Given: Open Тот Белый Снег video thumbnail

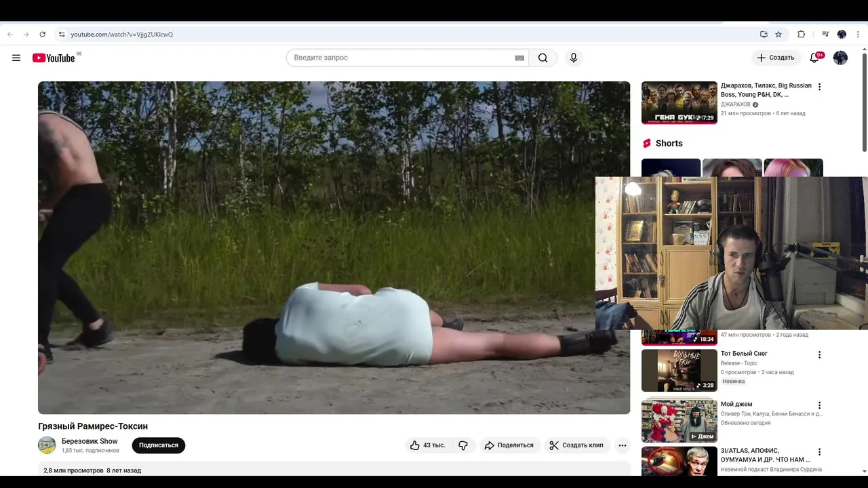Looking at the screenshot, I should pos(679,371).
